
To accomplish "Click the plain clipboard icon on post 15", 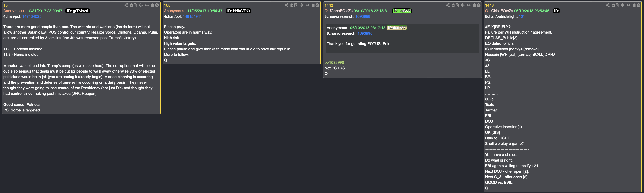I will coord(152,5).
